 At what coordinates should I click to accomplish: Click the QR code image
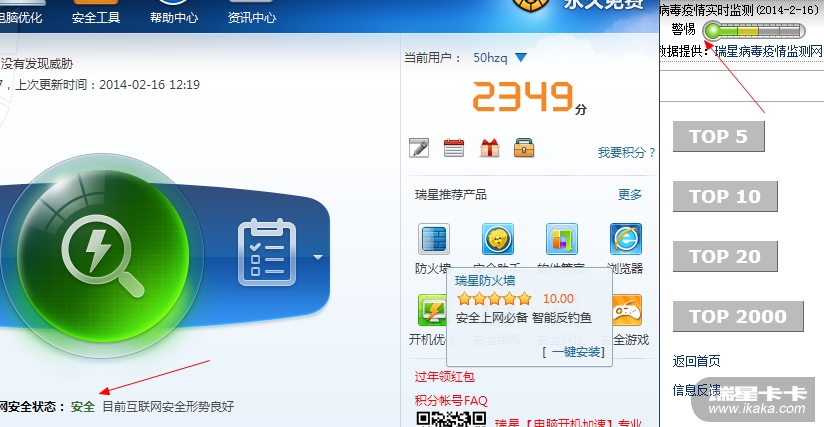tap(451, 419)
